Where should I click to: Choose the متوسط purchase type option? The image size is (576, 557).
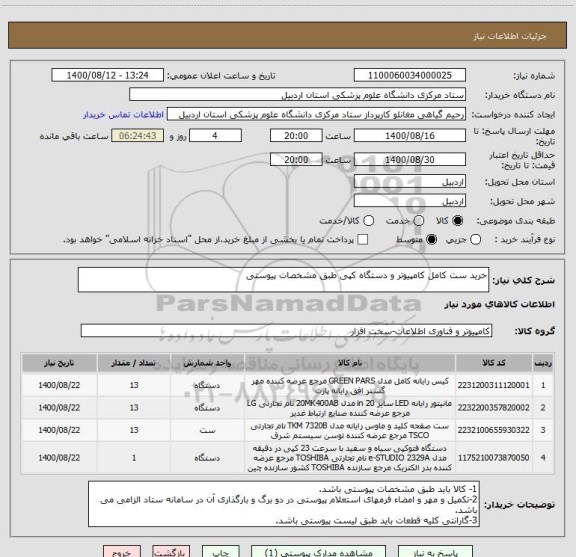[431, 240]
